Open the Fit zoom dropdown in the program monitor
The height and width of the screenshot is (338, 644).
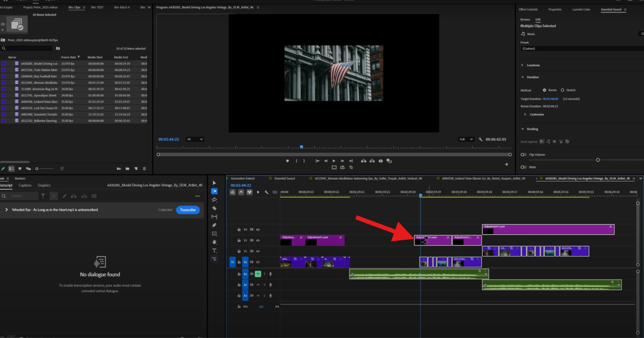click(195, 139)
